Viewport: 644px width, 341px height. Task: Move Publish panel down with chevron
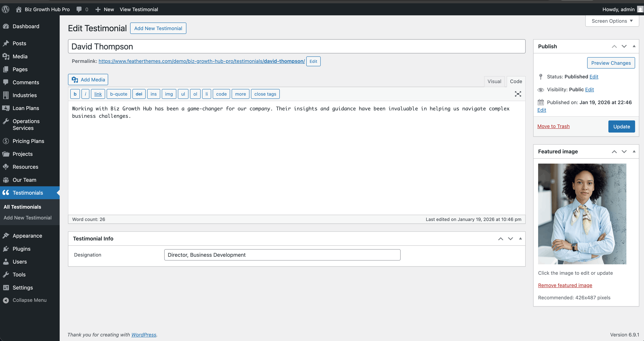(x=624, y=46)
